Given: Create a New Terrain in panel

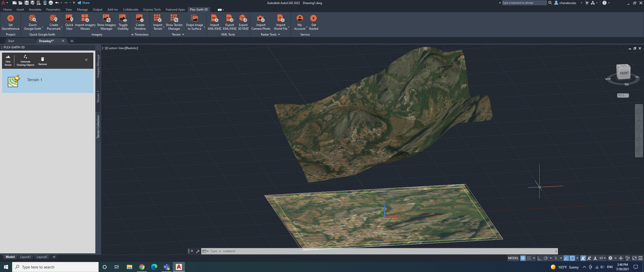Looking at the screenshot, I should pos(8,60).
